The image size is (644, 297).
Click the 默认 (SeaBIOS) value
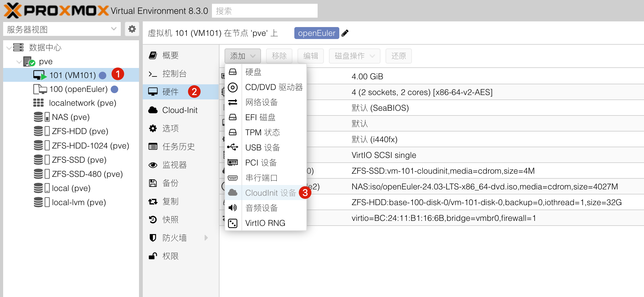pyautogui.click(x=380, y=108)
